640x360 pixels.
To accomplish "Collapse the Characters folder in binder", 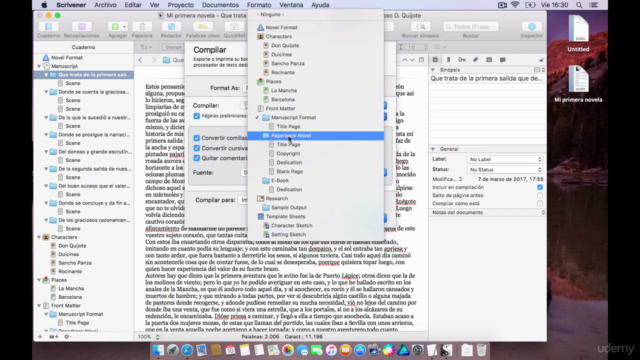I will pyautogui.click(x=39, y=237).
